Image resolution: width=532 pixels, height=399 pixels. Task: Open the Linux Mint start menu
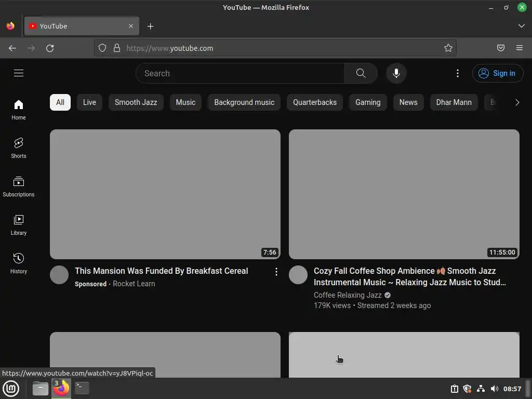coord(11,389)
